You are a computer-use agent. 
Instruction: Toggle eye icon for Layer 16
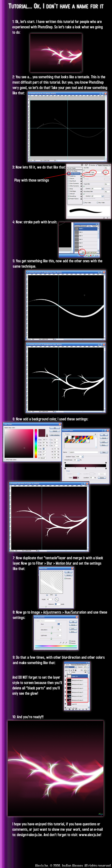tap(65, 704)
